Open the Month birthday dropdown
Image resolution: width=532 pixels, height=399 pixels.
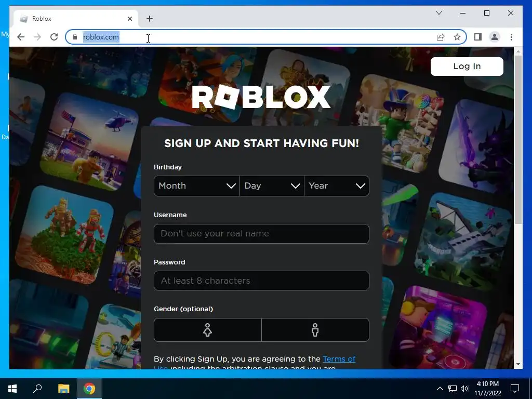197,186
